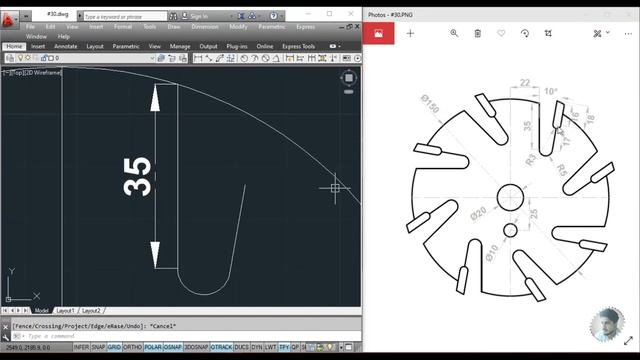Delete the photo with trash icon
This screenshot has height=360, width=640.
(x=478, y=33)
